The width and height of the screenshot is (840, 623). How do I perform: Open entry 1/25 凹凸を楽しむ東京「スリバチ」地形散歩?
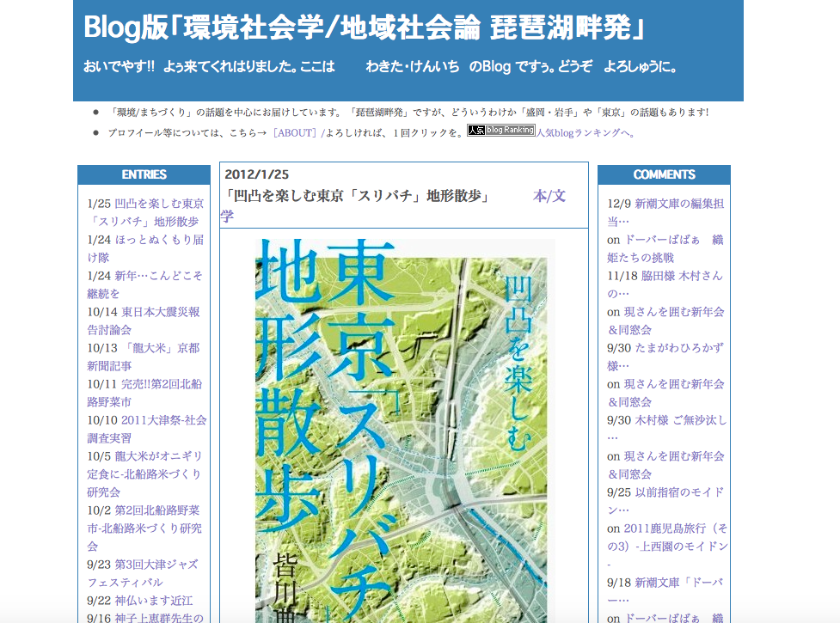point(145,212)
